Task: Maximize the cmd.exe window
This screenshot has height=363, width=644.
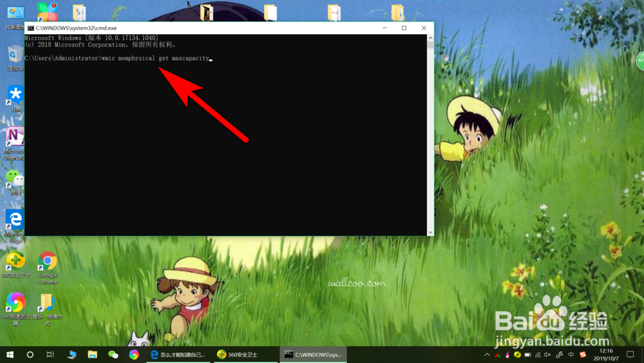Action: [x=404, y=28]
